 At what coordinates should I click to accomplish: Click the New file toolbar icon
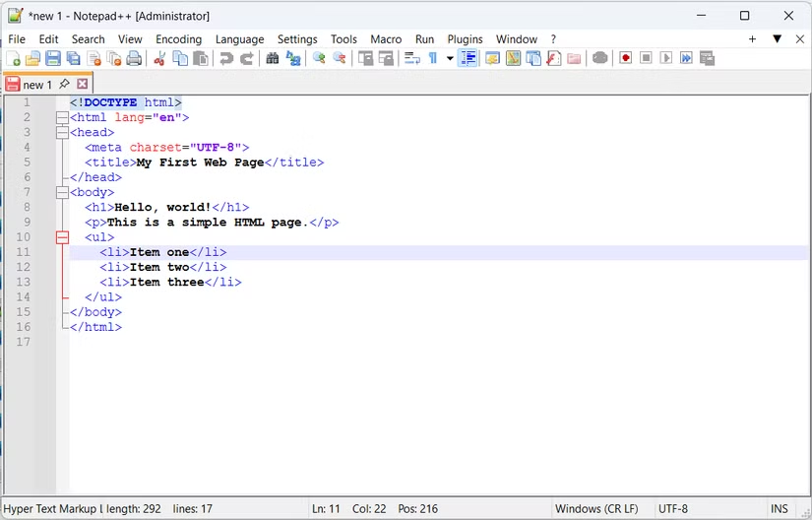click(13, 59)
